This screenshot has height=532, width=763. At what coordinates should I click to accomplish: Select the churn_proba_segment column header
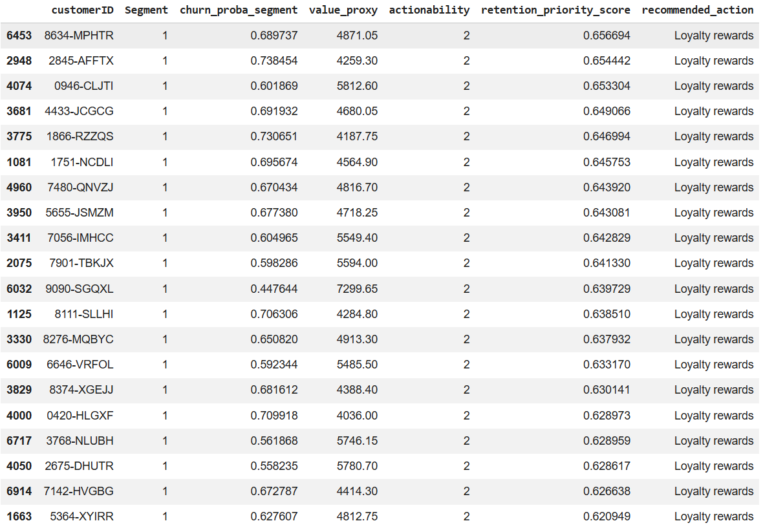click(x=239, y=10)
